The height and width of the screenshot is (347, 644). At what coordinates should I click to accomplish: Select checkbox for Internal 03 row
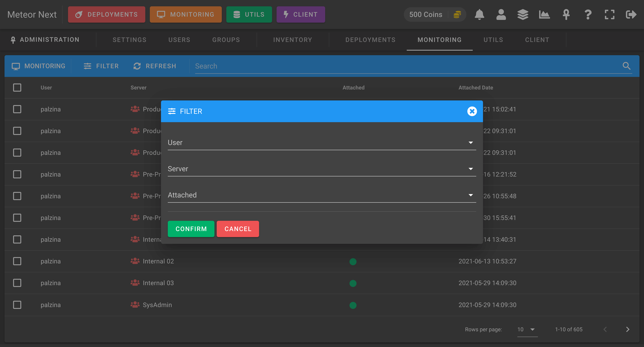(x=17, y=283)
